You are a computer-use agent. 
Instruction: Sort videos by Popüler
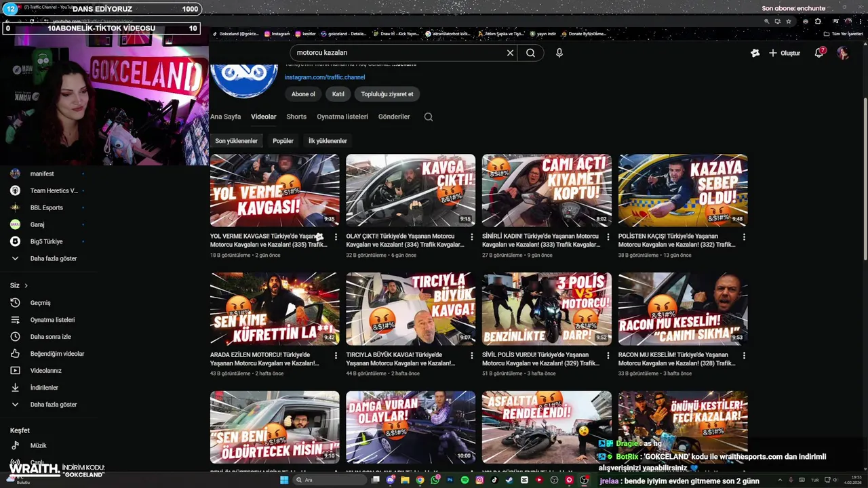[283, 141]
